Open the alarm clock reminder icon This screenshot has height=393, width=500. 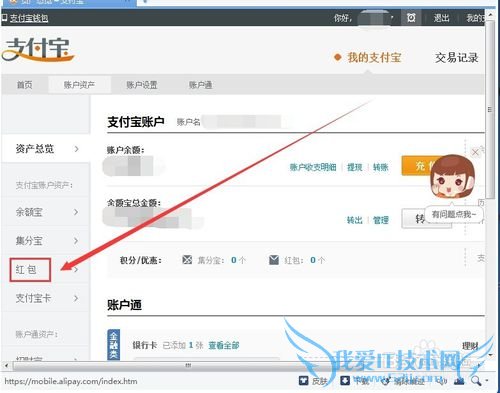coord(411,17)
